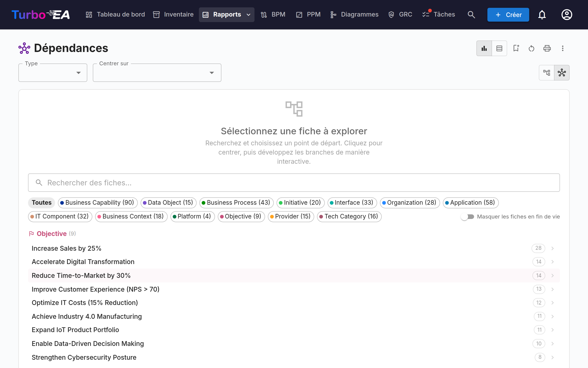Go to Tableau de bord
Viewport: 588px width, 368px height.
coord(115,14)
